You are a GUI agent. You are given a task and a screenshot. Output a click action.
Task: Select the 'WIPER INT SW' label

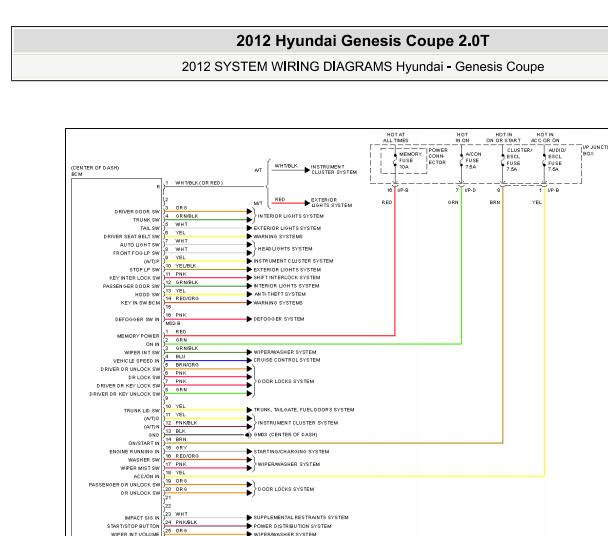[x=142, y=353]
